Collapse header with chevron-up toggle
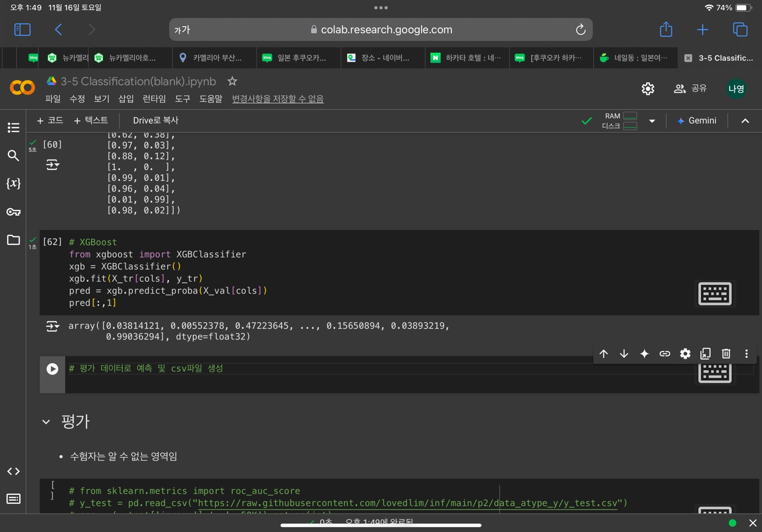This screenshot has width=762, height=532. pos(745,121)
